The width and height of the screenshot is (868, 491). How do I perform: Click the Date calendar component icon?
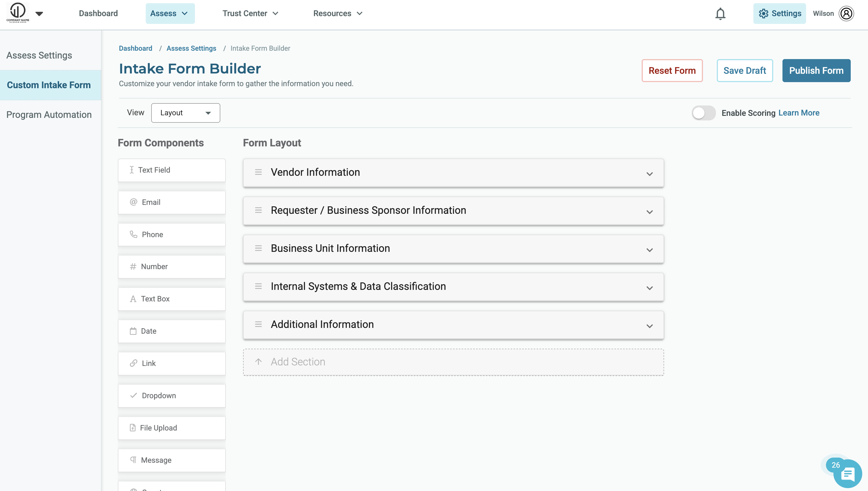click(x=133, y=331)
